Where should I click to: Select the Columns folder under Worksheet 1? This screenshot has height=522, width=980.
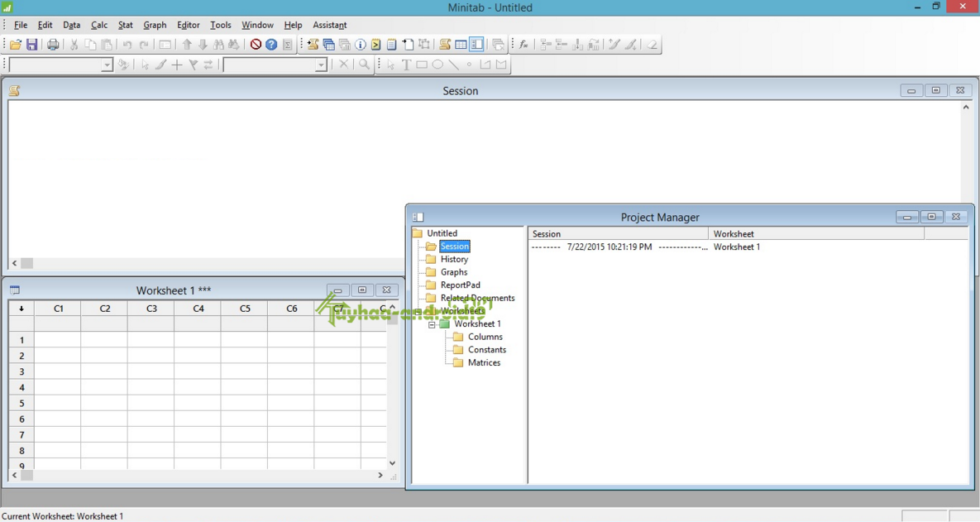(485, 337)
